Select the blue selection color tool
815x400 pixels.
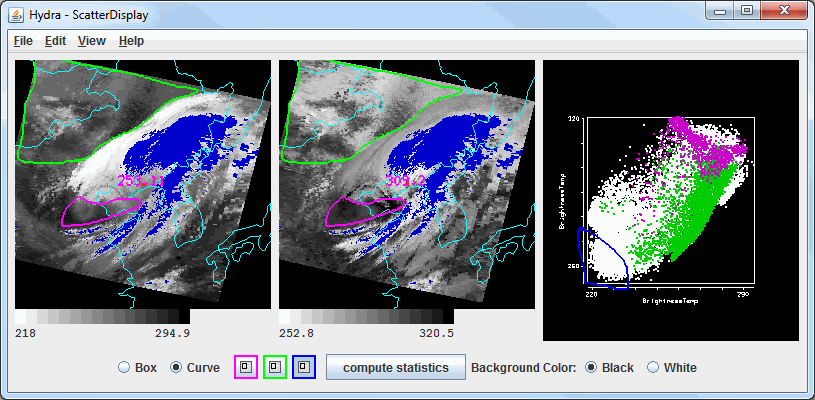306,367
